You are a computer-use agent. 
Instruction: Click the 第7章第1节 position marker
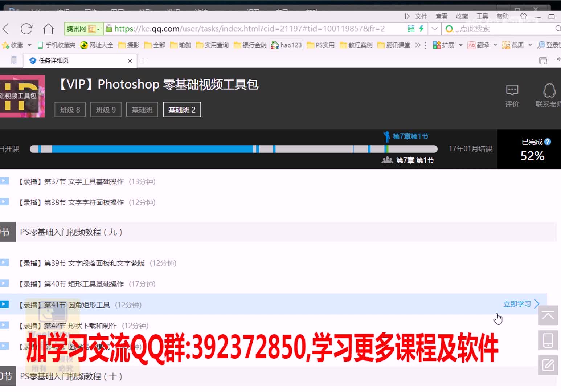pos(406,136)
